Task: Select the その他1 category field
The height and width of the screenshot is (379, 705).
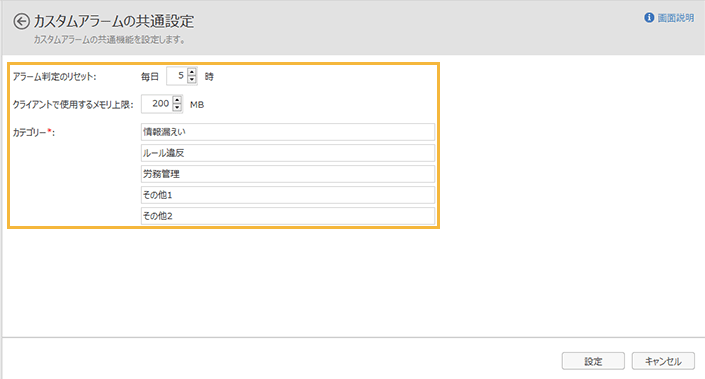Action: [288, 195]
